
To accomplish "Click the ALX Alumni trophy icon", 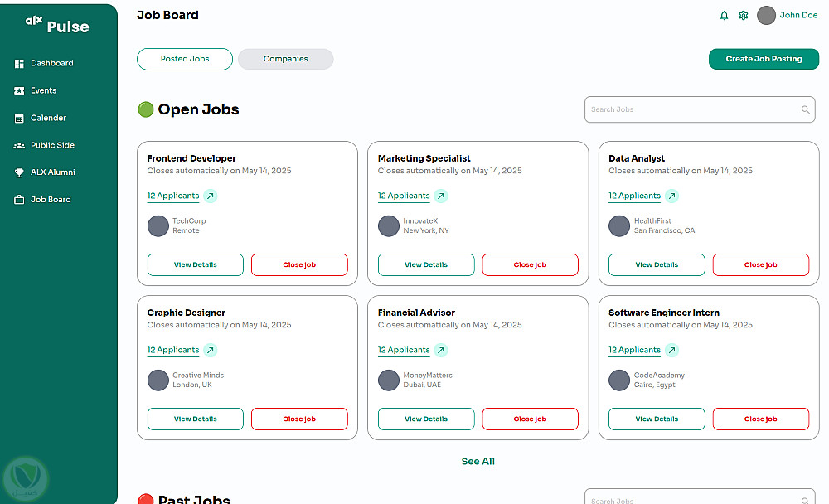I will 20,173.
